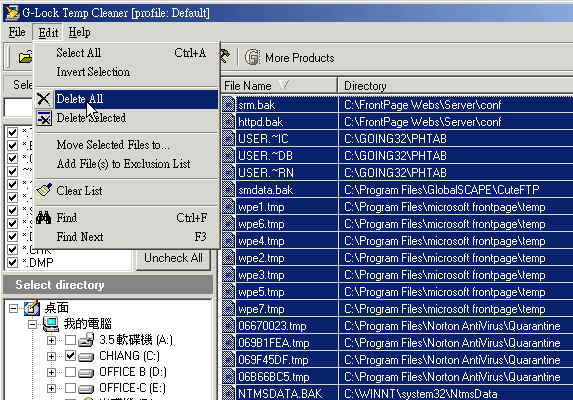This screenshot has height=400, width=573.
Task: Expand the OFFICE-C (E:) tree node
Action: 52,388
